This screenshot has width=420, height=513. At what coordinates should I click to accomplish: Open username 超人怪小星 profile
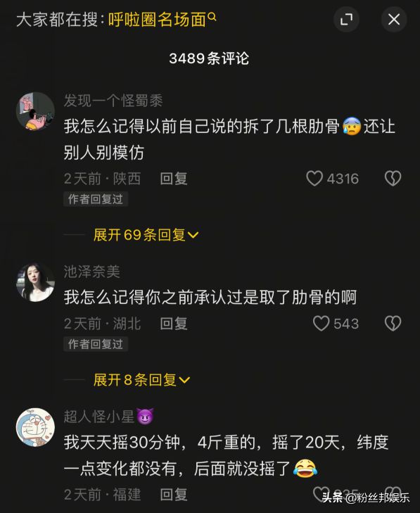click(99, 417)
